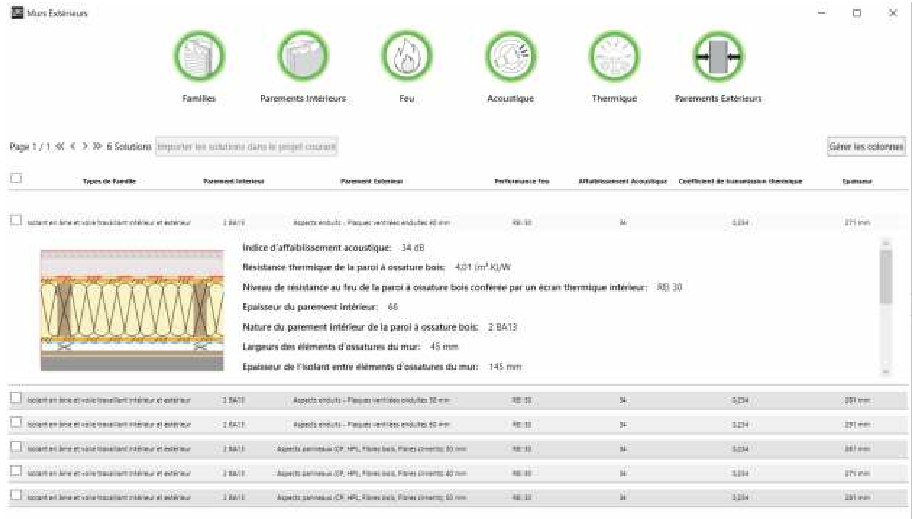Expand the row with Plaques ventilées enduites 50 mm
The image size is (915, 519).
click(x=370, y=399)
